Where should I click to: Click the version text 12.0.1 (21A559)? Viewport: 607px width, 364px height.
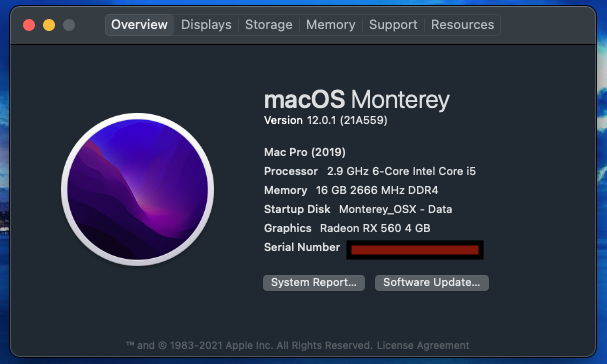347,120
